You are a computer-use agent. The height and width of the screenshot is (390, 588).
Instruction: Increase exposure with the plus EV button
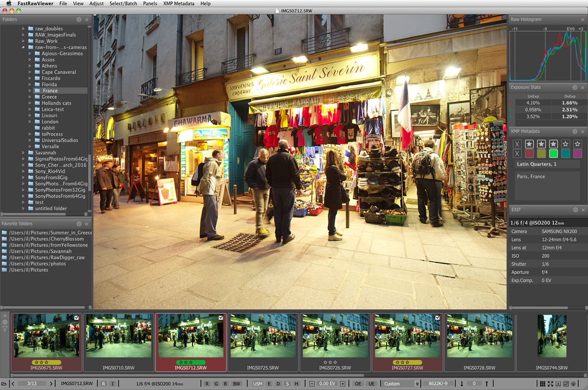point(342,384)
